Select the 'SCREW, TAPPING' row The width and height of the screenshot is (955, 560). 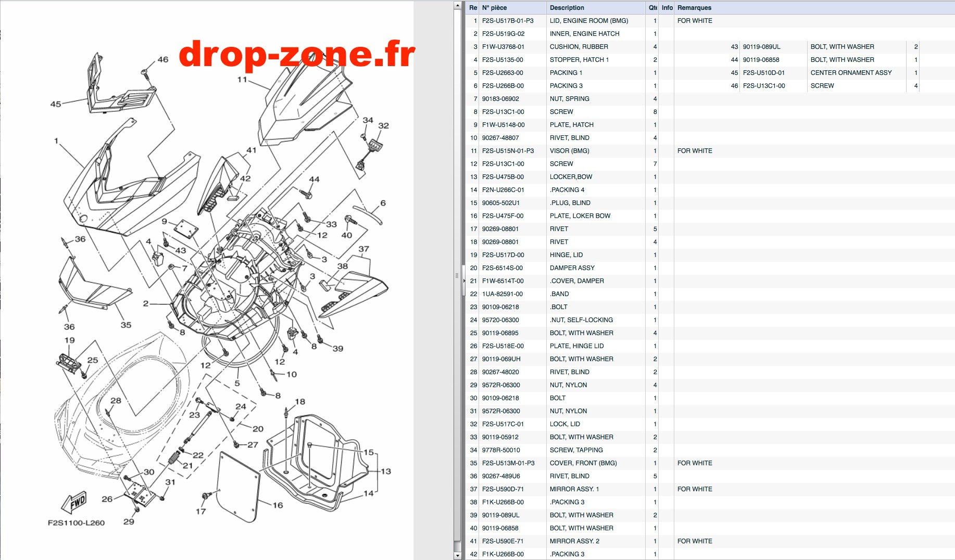(710, 450)
